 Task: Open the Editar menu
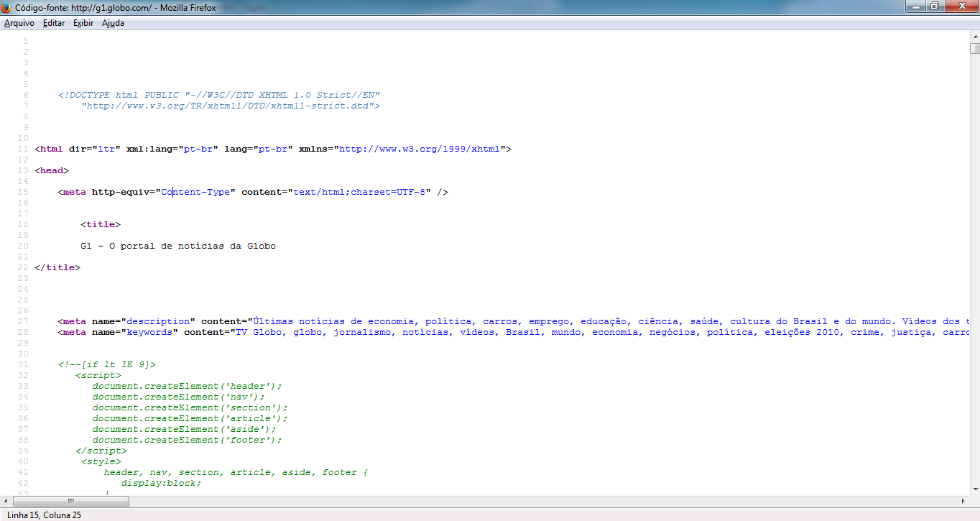[x=54, y=23]
